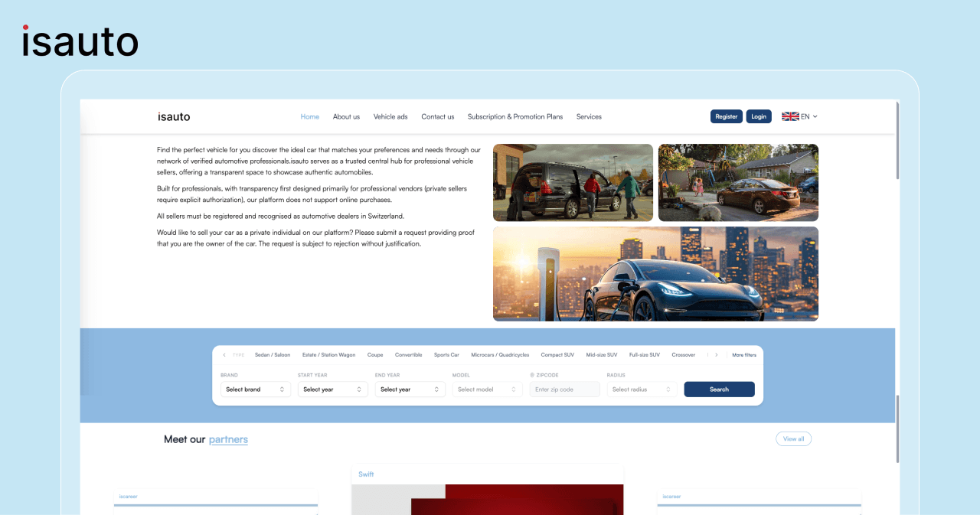Select Mid-size SUV type
Screen dimensions: 980x515
602,355
